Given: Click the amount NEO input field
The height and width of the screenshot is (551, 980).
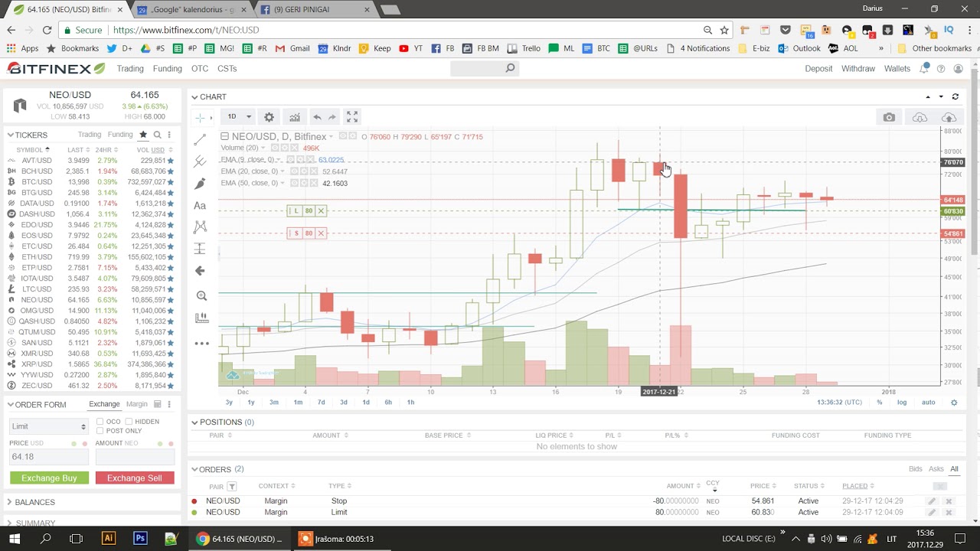Looking at the screenshot, I should (x=135, y=457).
